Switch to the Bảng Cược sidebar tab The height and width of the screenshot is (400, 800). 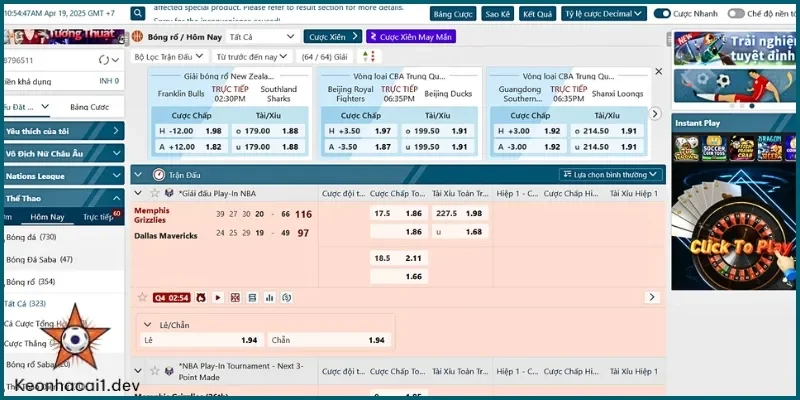click(x=90, y=107)
